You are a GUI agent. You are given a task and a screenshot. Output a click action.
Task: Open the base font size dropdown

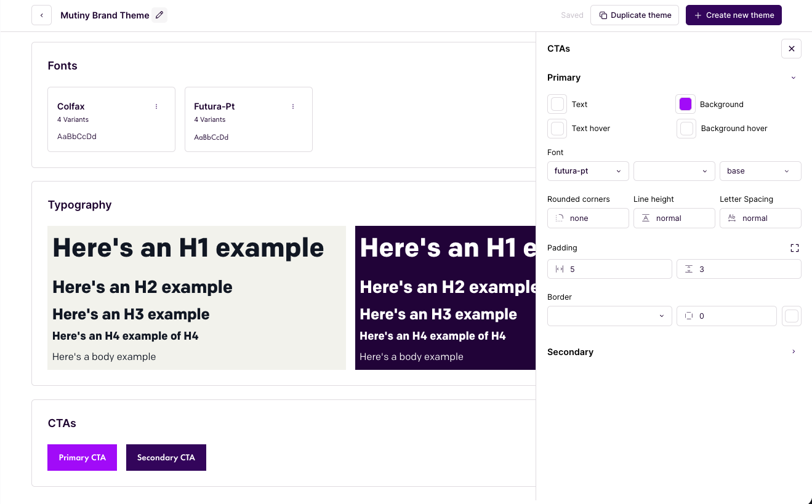pyautogui.click(x=760, y=171)
